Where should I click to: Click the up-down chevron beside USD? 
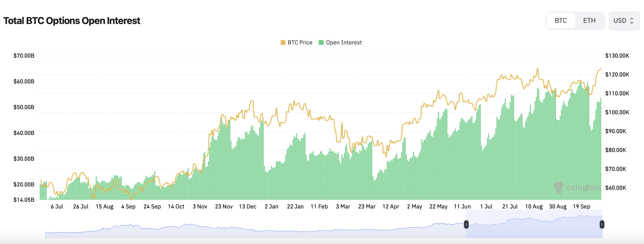point(632,21)
